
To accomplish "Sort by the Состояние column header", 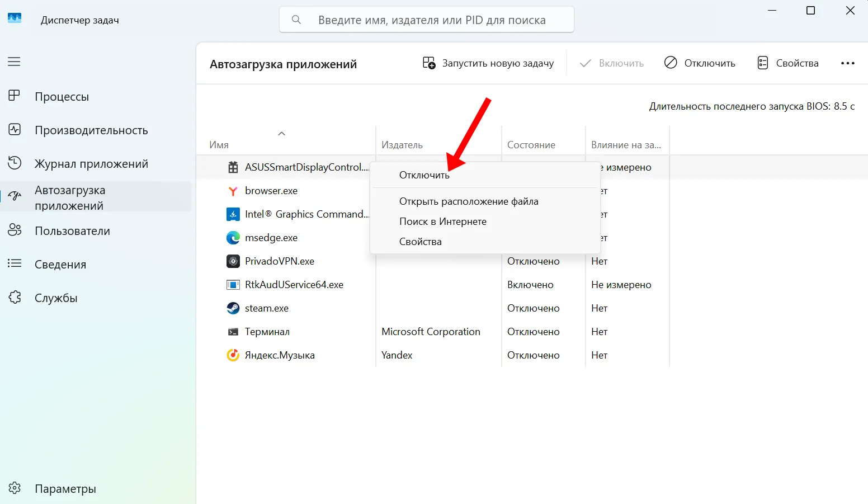I will point(531,145).
